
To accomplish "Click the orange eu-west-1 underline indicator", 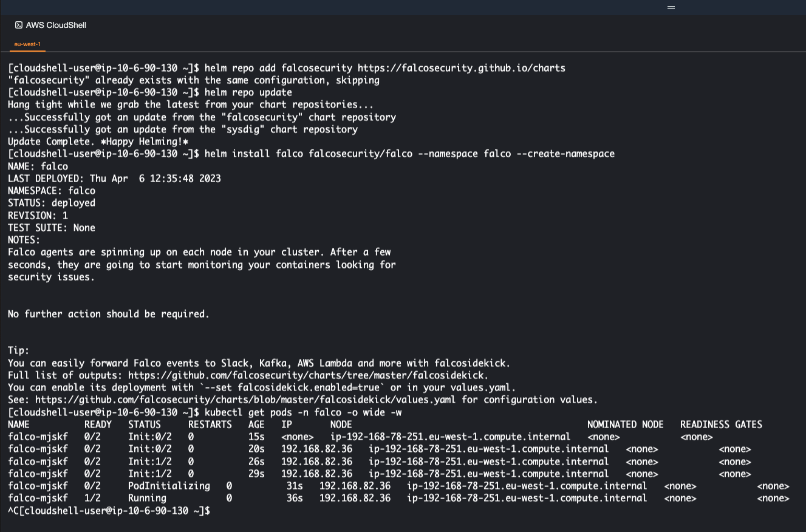I will point(27,52).
